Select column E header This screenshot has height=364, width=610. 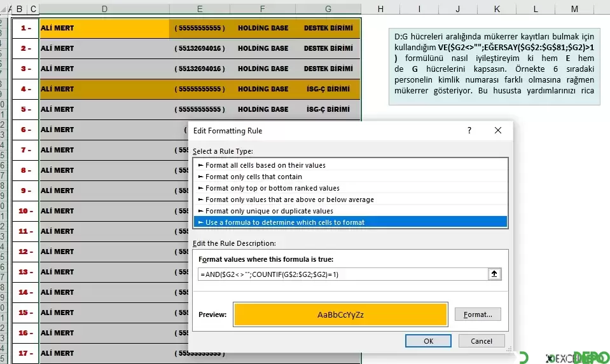(x=200, y=9)
